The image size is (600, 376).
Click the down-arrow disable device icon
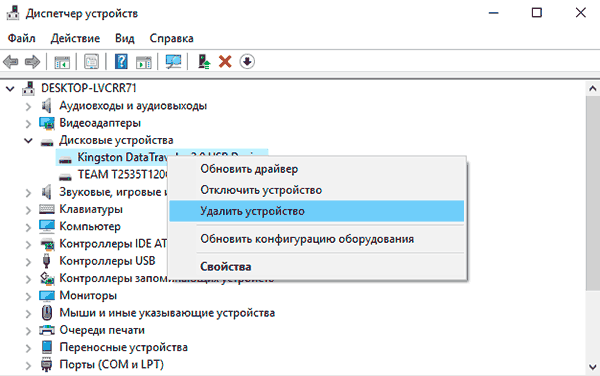(247, 62)
